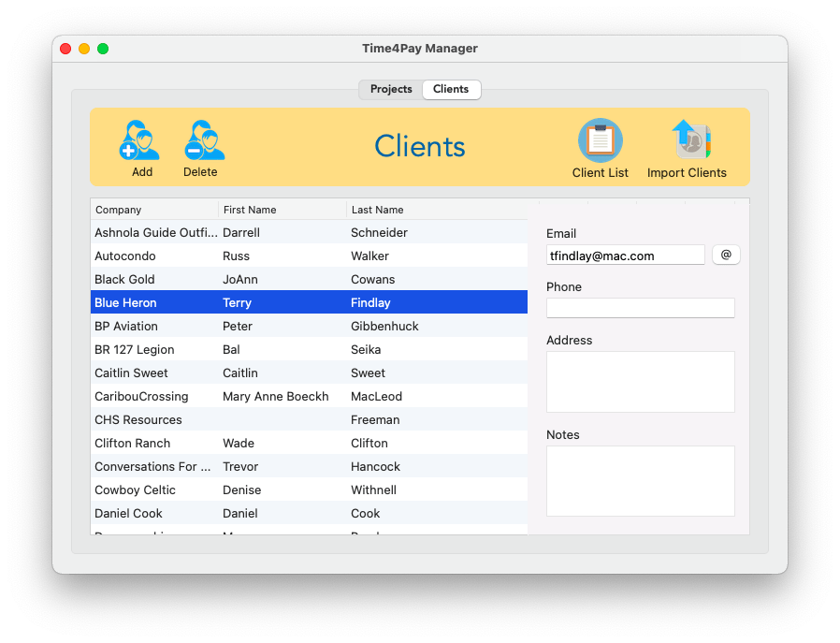Click first name Darrell
The height and width of the screenshot is (643, 840).
click(x=241, y=232)
